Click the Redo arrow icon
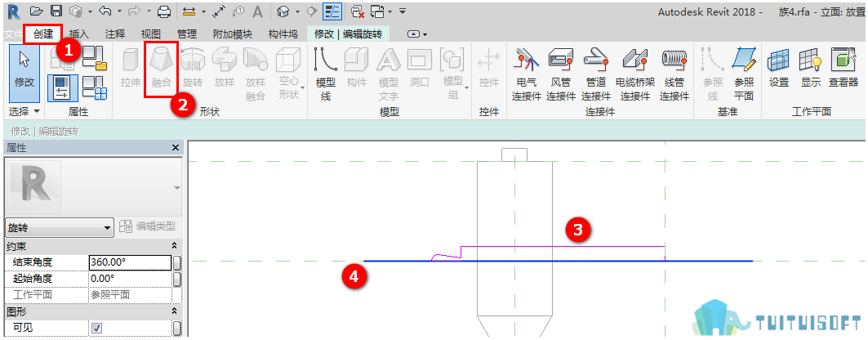The height and width of the screenshot is (340, 868). tap(135, 11)
